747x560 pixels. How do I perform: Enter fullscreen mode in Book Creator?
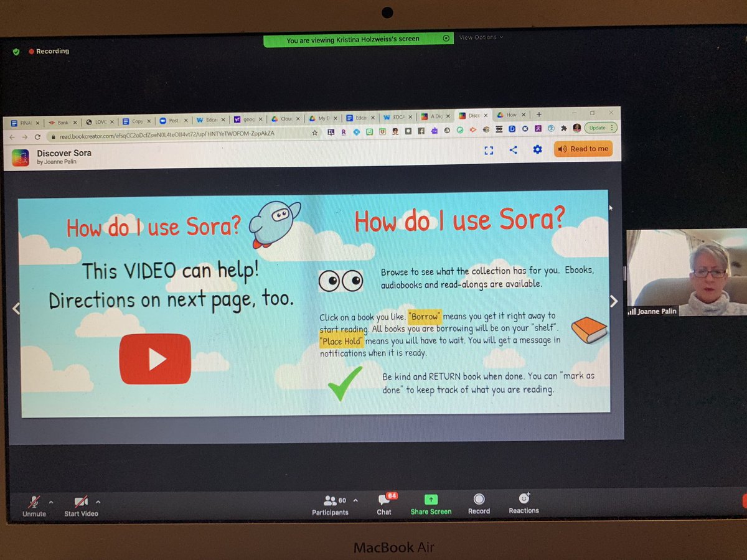489,150
